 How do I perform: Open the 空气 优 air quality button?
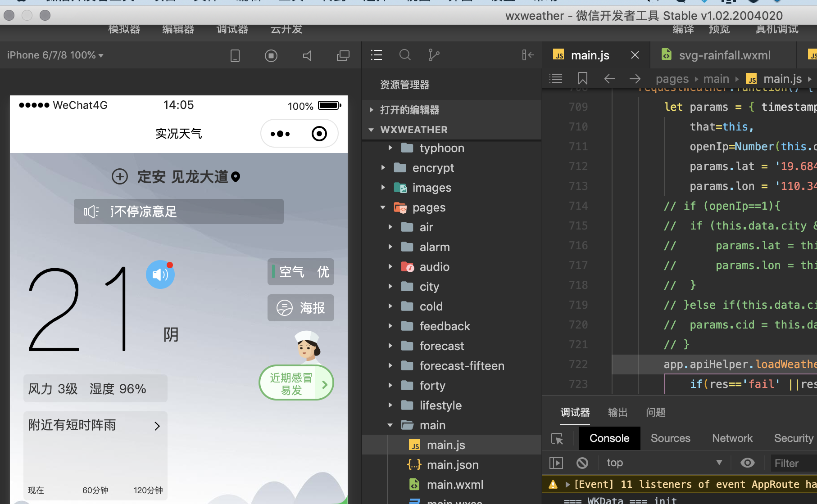click(x=301, y=272)
